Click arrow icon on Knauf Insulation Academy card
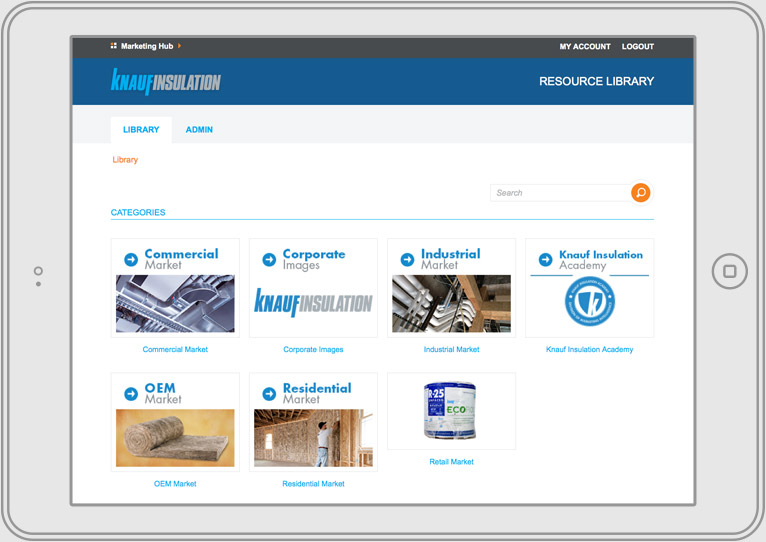 (x=546, y=259)
